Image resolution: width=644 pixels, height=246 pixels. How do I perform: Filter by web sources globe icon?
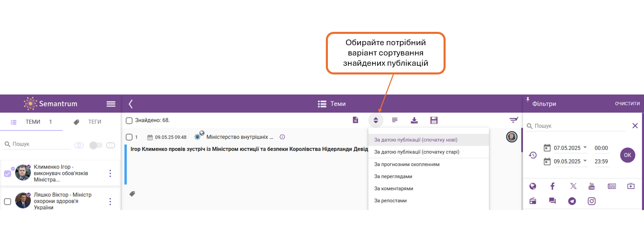coord(532,186)
